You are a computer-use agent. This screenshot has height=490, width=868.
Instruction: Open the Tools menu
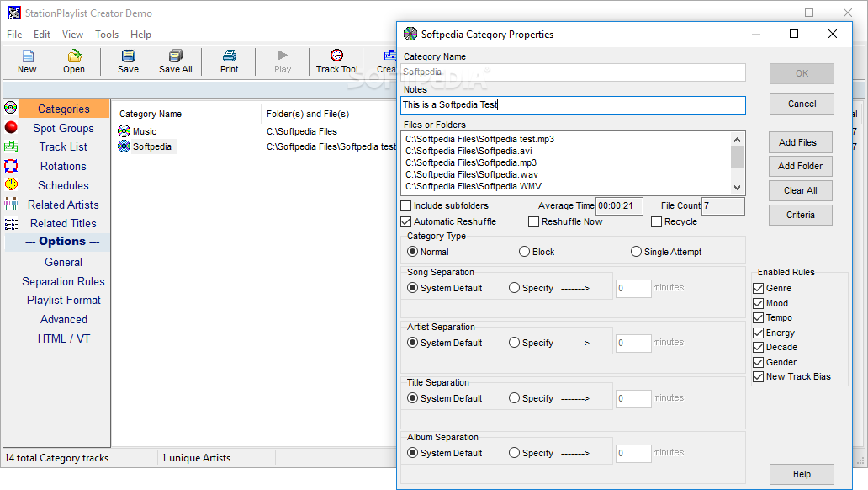click(107, 35)
